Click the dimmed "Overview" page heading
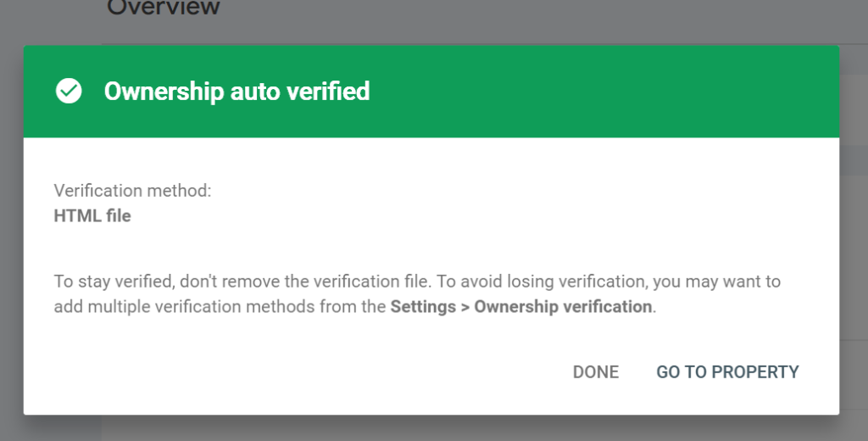868x441 pixels. click(164, 8)
